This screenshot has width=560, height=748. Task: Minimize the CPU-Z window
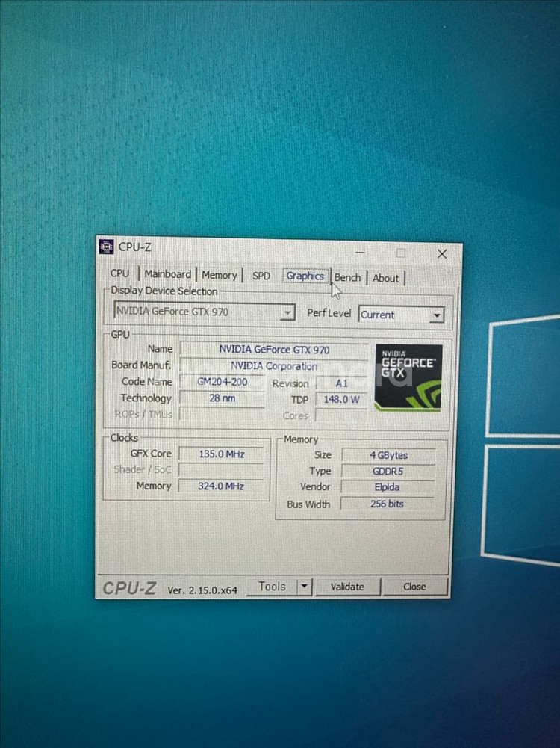(361, 253)
